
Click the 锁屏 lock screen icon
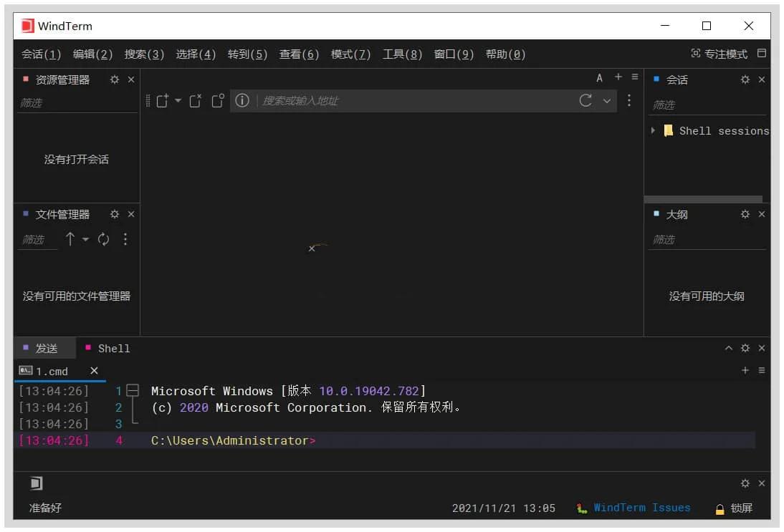(x=720, y=508)
